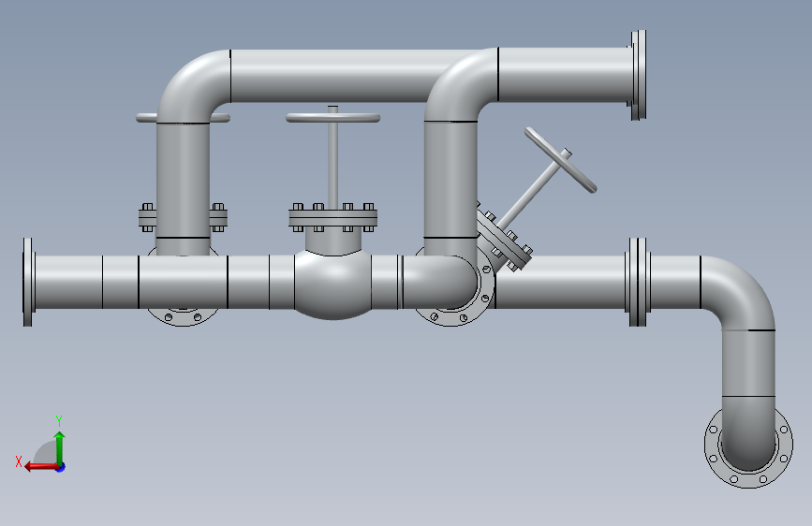Select the round bolted flange at bottom right
Screen dimensions: 812x526
click(x=748, y=446)
